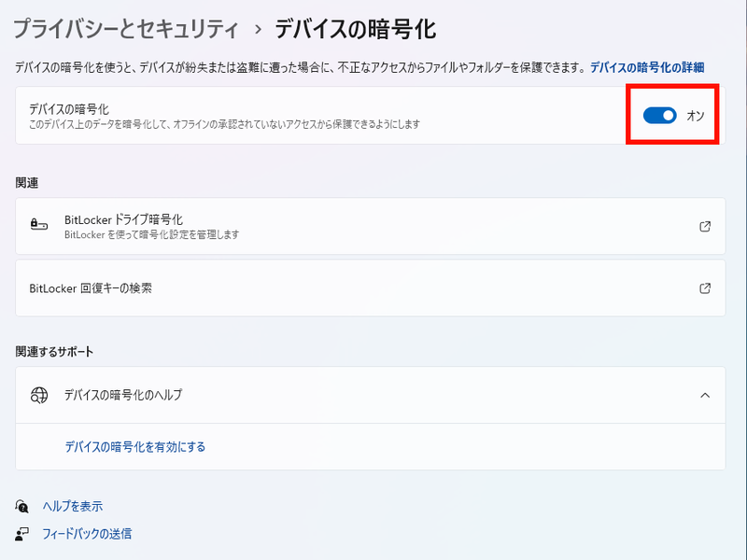The image size is (747, 560).
Task: Open the フィードバックの送信 link
Action: point(87,534)
